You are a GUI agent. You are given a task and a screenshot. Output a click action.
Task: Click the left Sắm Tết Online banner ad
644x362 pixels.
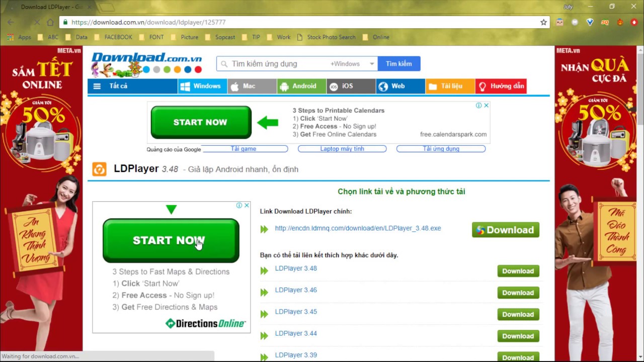[x=41, y=204]
